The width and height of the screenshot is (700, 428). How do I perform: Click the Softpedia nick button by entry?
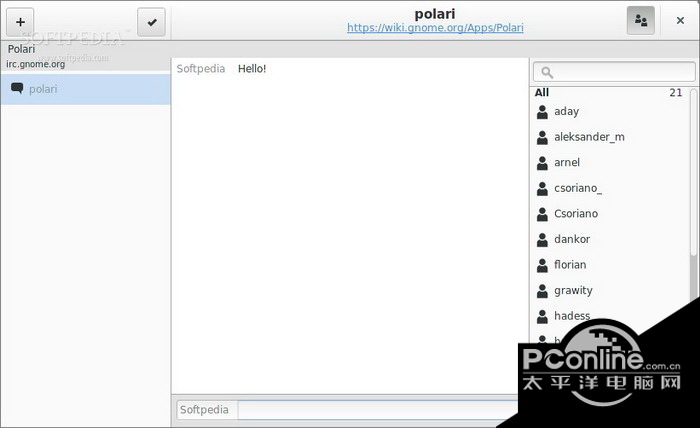point(207,410)
